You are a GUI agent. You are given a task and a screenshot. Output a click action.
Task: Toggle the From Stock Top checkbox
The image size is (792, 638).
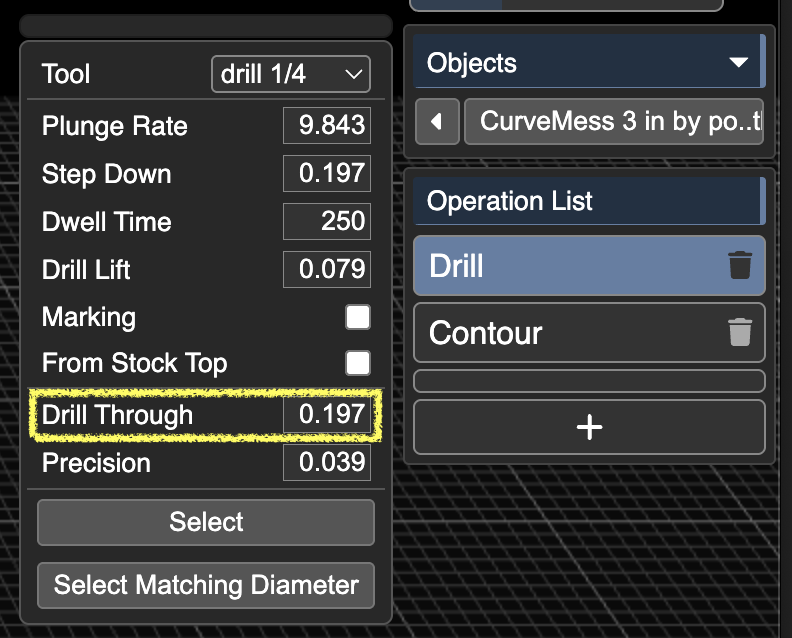point(358,363)
